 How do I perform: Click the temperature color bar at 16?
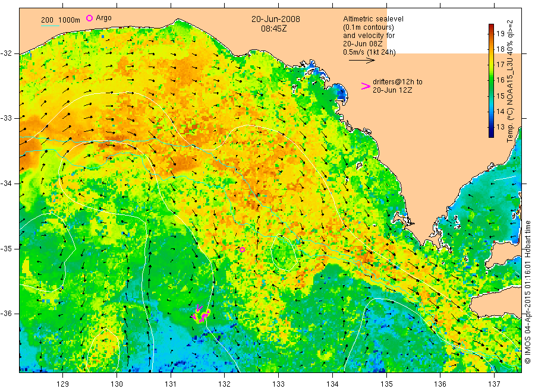tap(491, 80)
